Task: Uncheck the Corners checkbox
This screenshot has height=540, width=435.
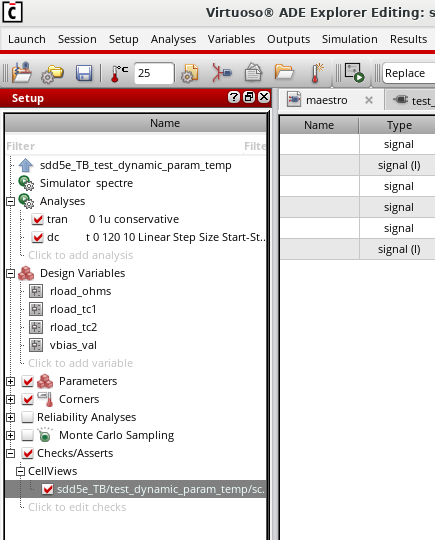Action: coord(27,399)
